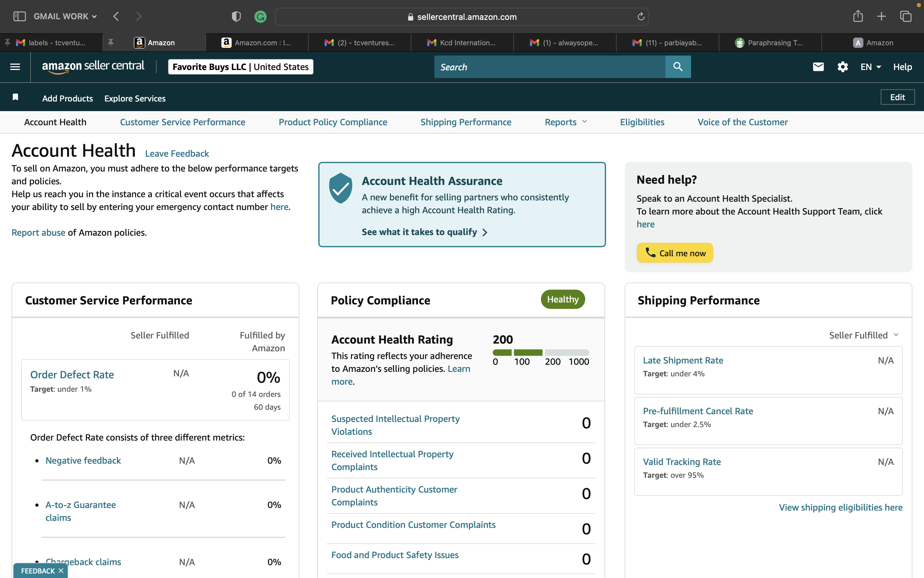Image resolution: width=924 pixels, height=578 pixels.
Task: Open the buyer messages envelope icon
Action: [x=818, y=67]
